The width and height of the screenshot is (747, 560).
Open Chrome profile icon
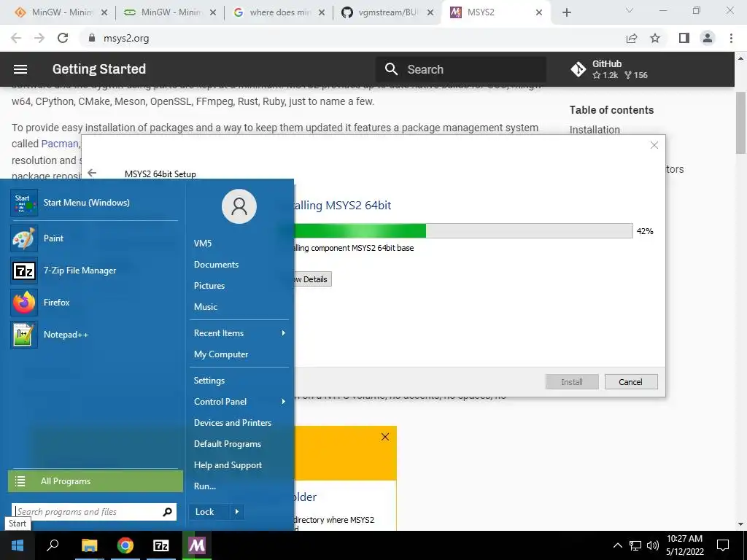coord(708,38)
